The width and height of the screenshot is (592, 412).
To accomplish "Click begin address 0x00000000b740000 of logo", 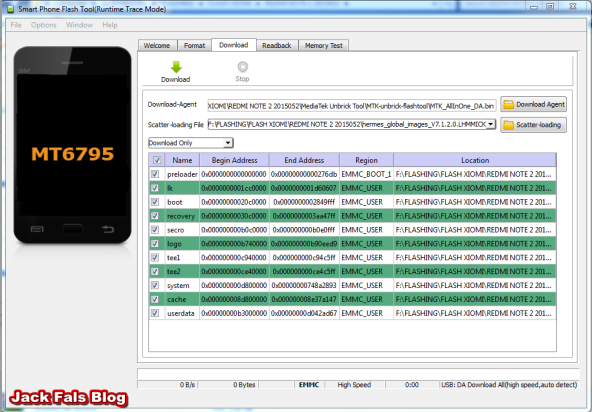I will pyautogui.click(x=234, y=244).
